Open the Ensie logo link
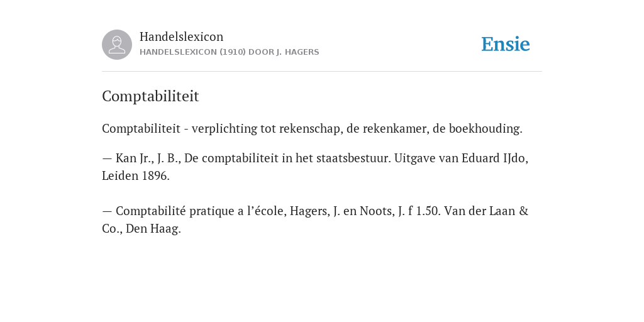Screen dimensions: 644x322 tap(506, 44)
